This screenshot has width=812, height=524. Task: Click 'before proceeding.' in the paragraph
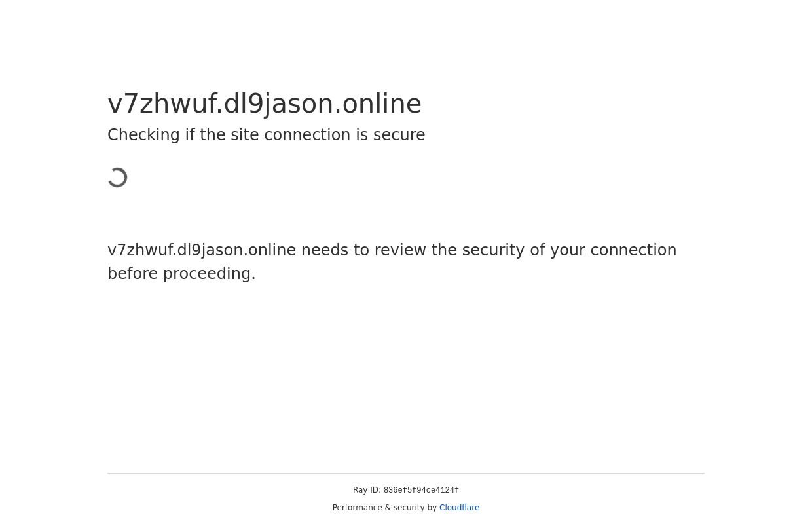coord(181,274)
